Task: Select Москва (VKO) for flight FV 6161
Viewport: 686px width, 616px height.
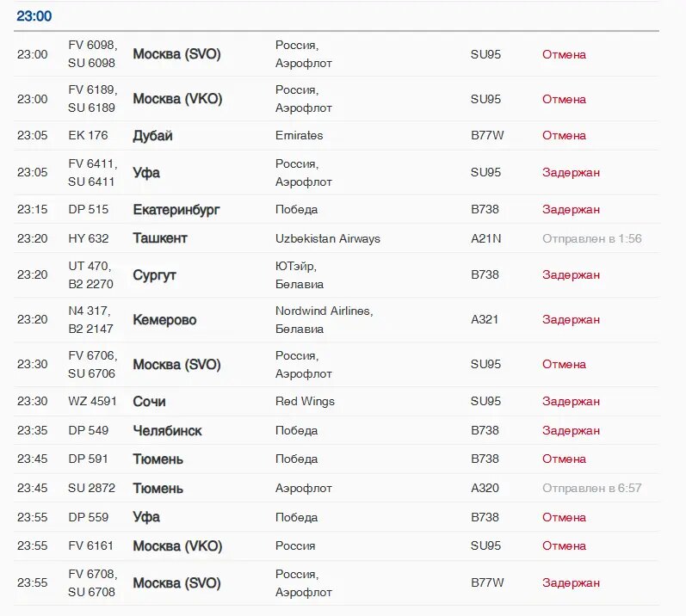Action: (177, 546)
